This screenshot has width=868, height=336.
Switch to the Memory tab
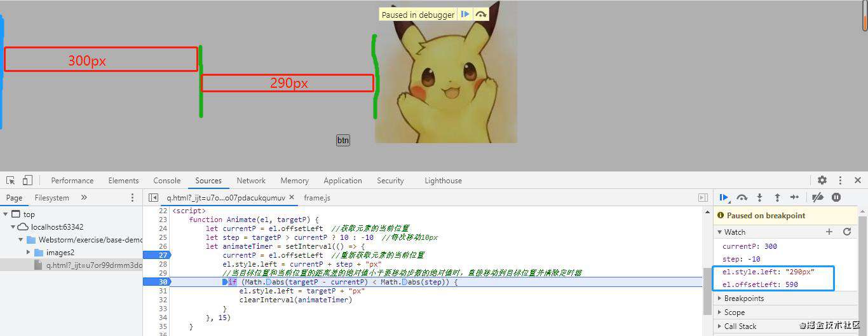point(295,181)
